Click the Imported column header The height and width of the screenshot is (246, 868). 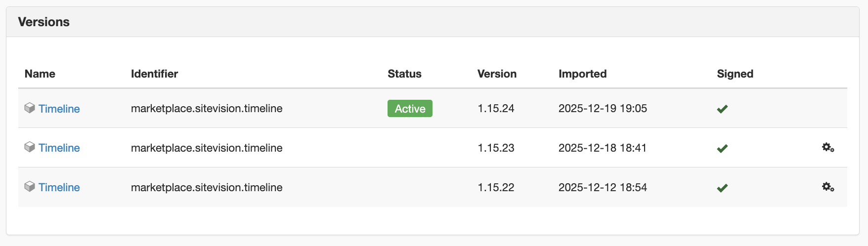(x=582, y=74)
